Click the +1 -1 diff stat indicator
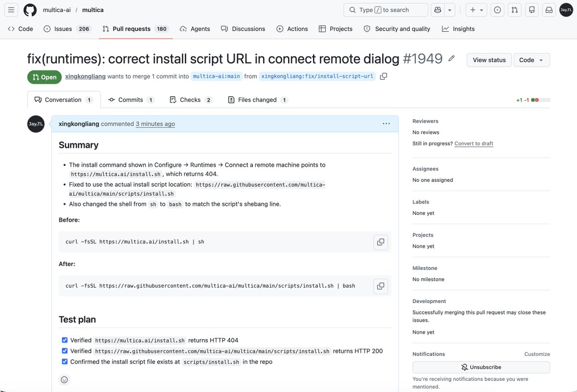This screenshot has width=577, height=392. pyautogui.click(x=533, y=100)
